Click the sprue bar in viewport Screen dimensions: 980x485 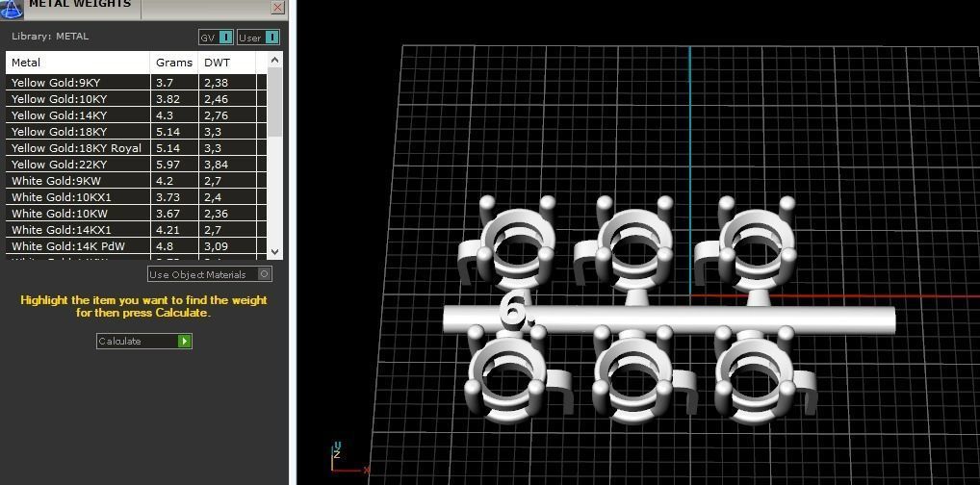click(669, 319)
